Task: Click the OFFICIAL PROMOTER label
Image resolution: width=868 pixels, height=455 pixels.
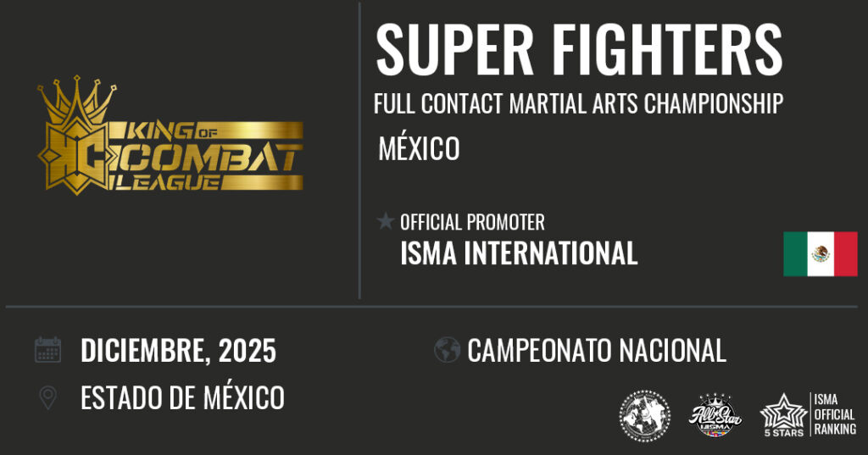Action: [x=472, y=223]
